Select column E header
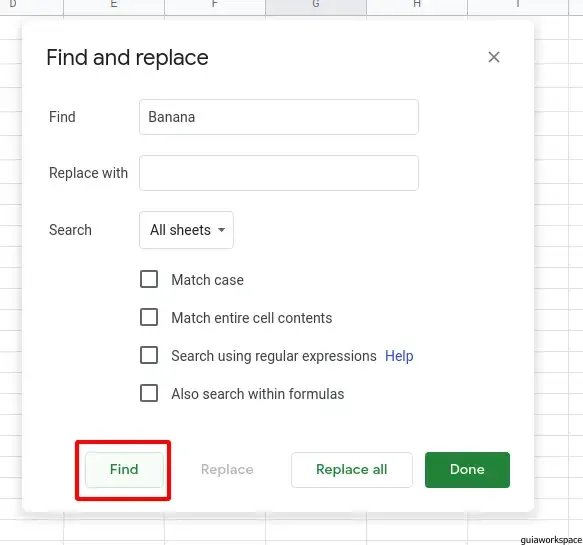Screen dimensions: 583x545 pos(114,5)
